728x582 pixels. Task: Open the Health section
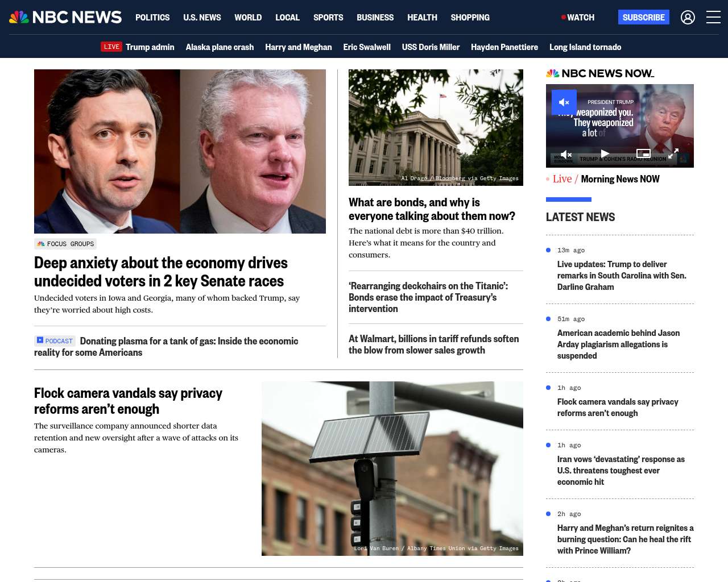[422, 18]
